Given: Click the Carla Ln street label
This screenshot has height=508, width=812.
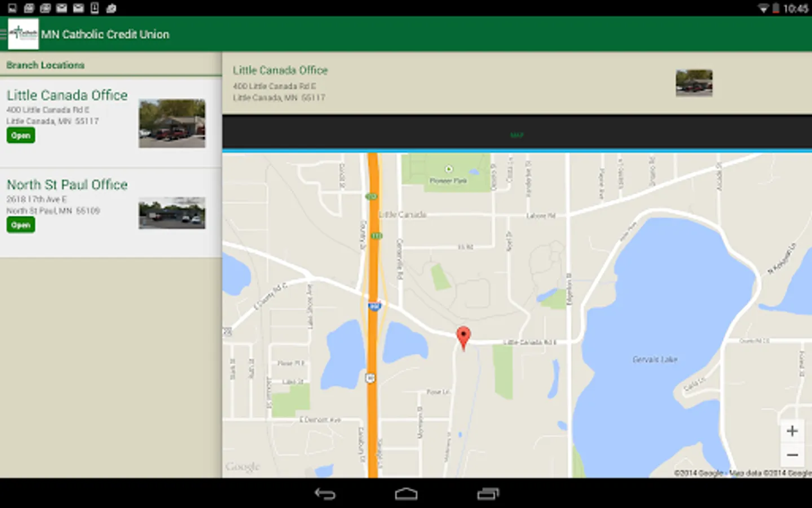Looking at the screenshot, I should pyautogui.click(x=694, y=386).
